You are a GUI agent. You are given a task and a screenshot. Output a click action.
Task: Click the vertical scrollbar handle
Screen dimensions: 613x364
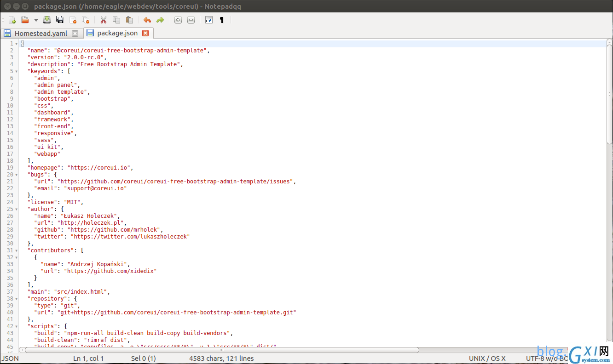(x=609, y=95)
